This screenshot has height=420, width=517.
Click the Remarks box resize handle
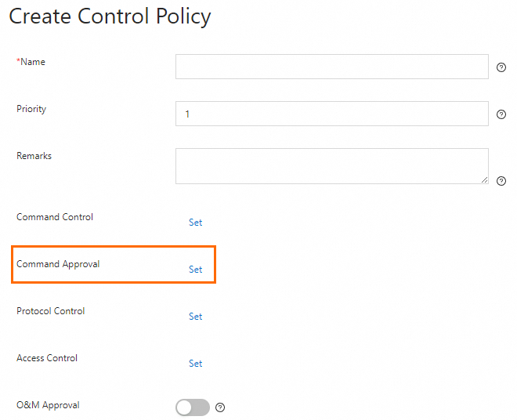[484, 179]
